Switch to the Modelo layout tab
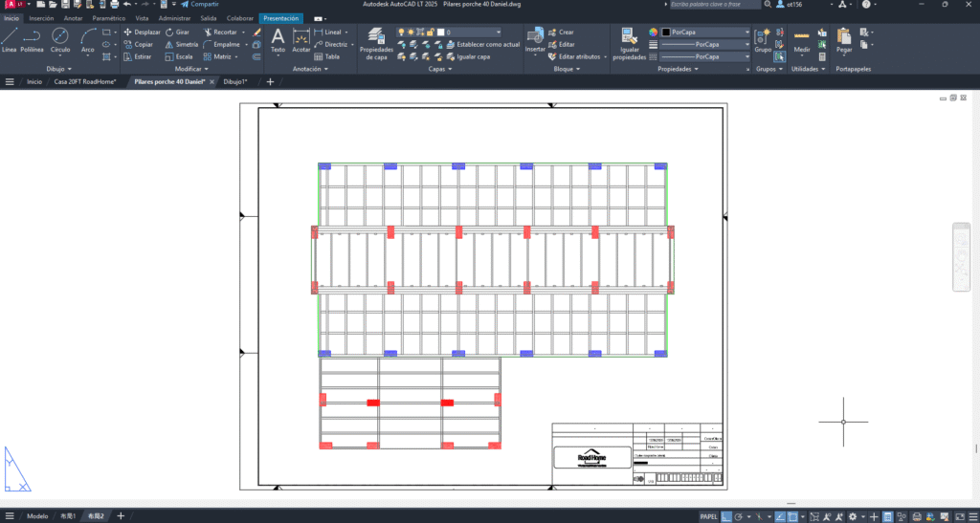The width and height of the screenshot is (980, 523). 37,516
